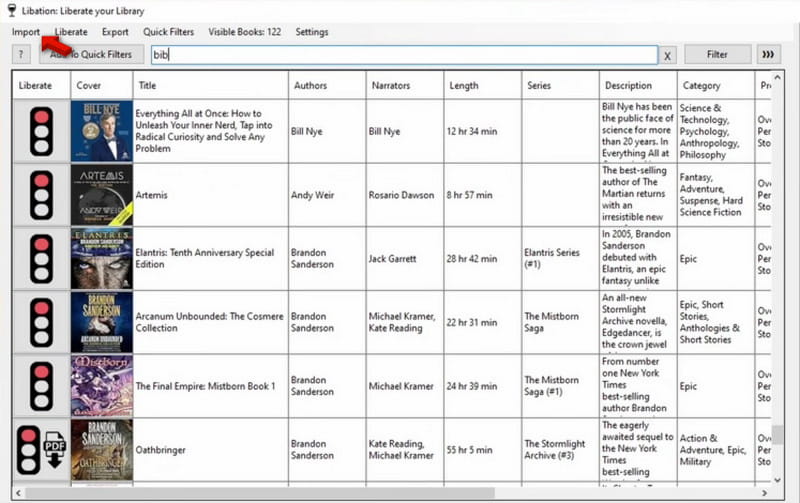Click the horizontal scrollbar right arrow
This screenshot has width=800, height=503.
pos(764,493)
